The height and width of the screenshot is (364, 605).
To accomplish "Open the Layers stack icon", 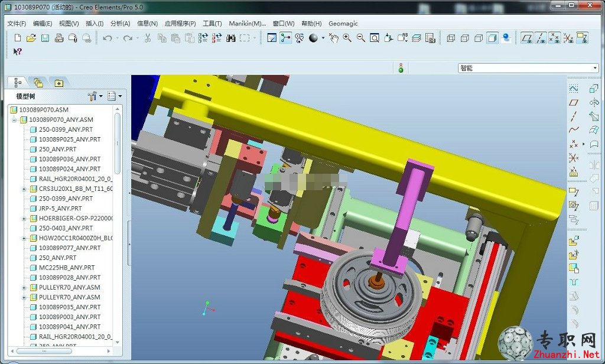I will click(x=416, y=38).
